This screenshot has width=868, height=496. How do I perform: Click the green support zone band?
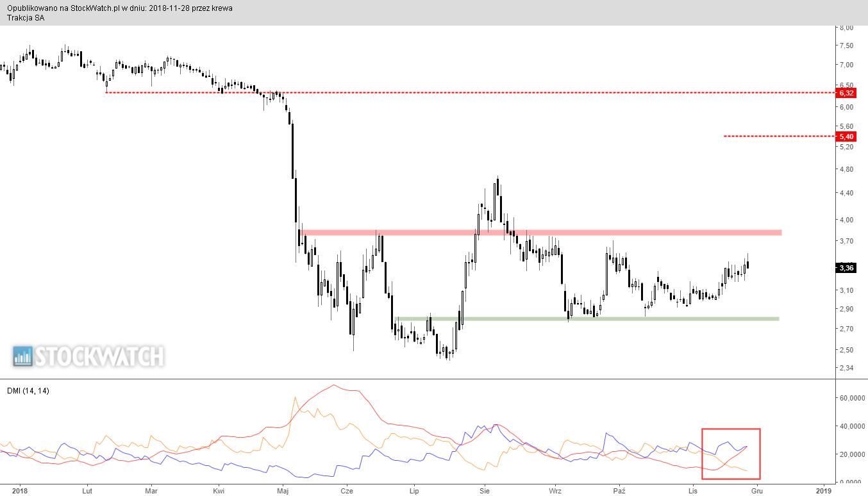[x=587, y=318]
